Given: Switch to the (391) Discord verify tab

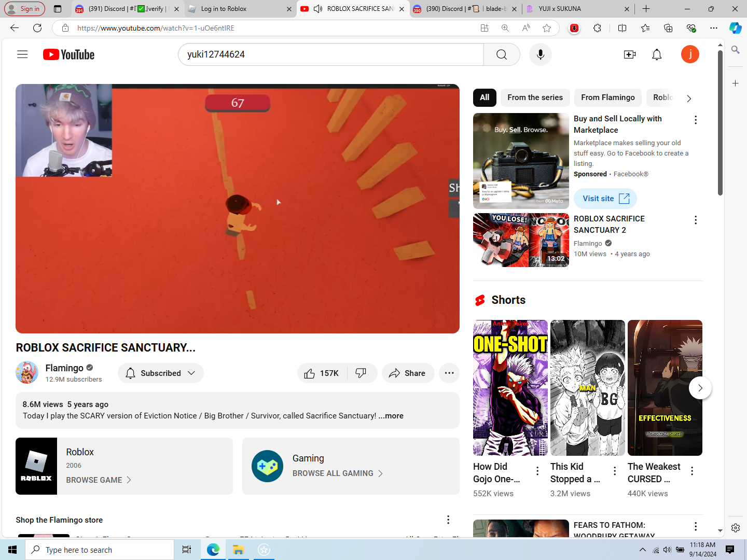Looking at the screenshot, I should pos(127,9).
